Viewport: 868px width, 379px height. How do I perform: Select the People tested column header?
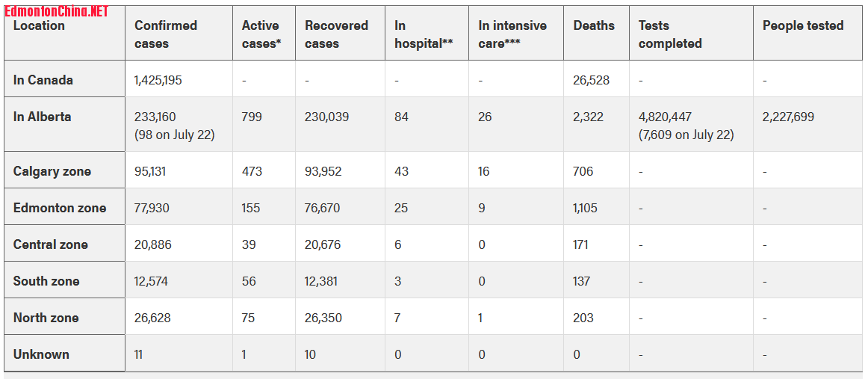(x=803, y=25)
